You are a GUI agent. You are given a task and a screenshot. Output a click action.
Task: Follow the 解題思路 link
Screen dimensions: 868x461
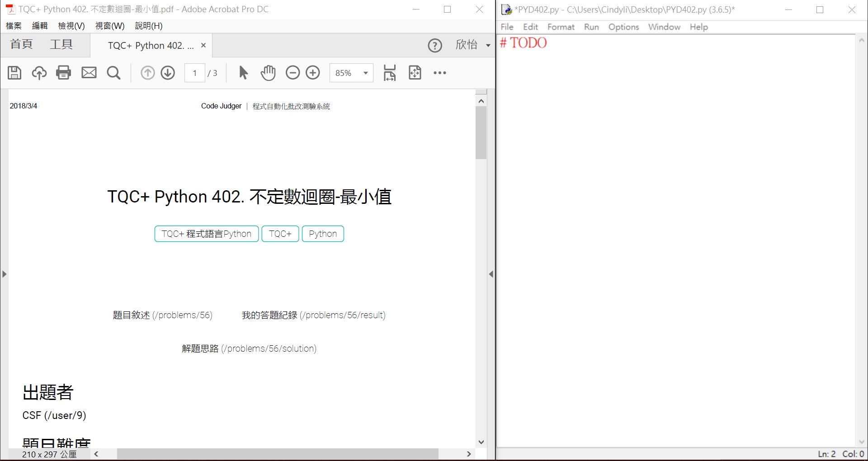[249, 348]
